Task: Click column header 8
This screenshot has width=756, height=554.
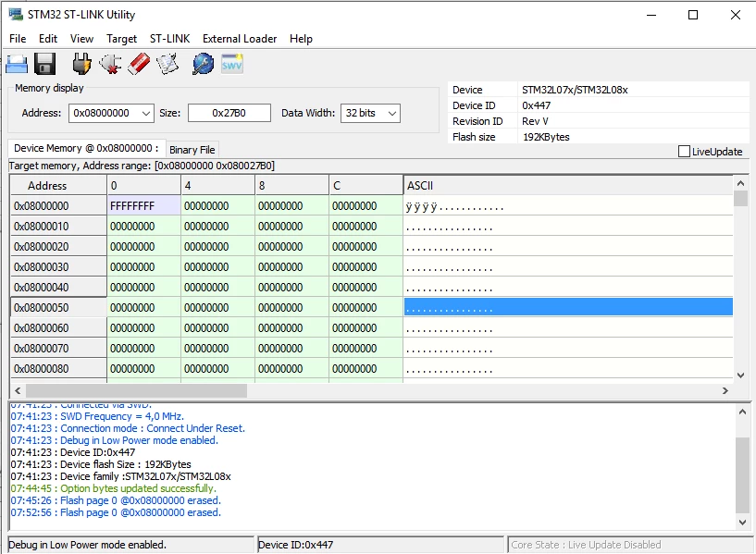Action: click(291, 186)
